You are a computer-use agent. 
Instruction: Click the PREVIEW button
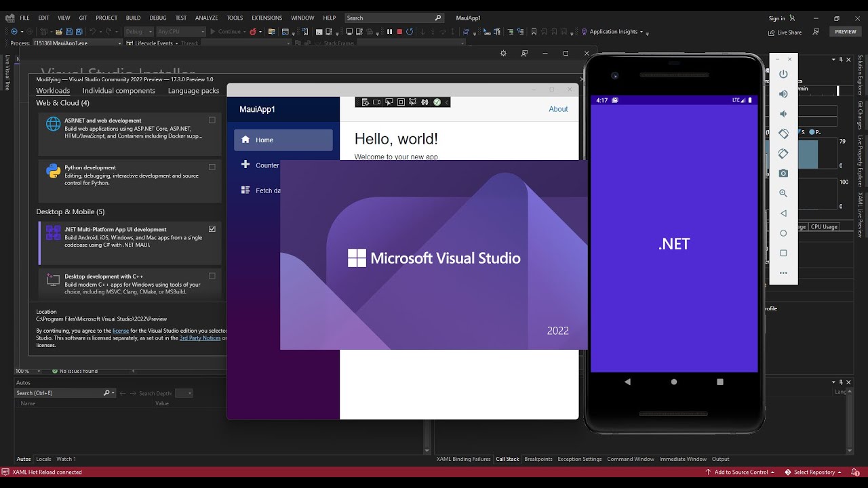click(x=846, y=31)
